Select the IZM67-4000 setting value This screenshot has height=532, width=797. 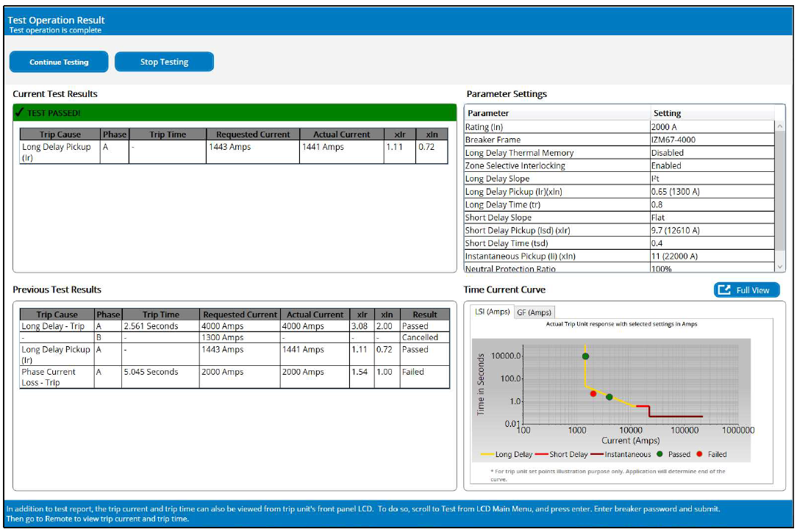point(673,139)
